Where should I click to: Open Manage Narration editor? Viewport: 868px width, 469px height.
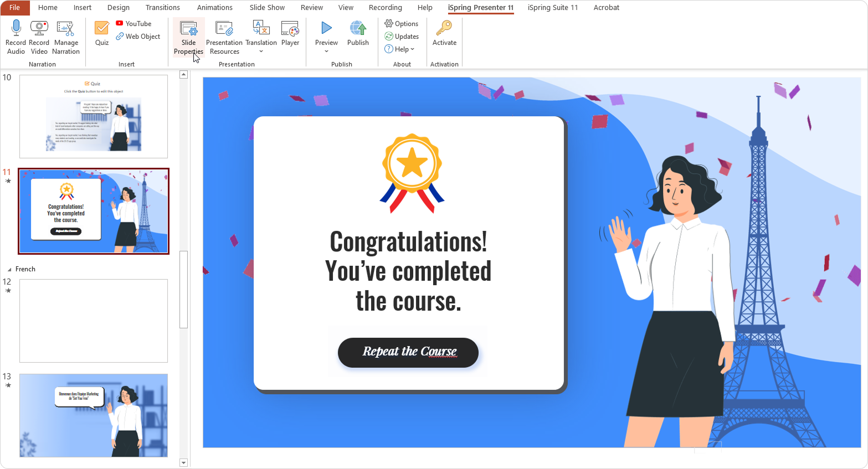pos(66,28)
